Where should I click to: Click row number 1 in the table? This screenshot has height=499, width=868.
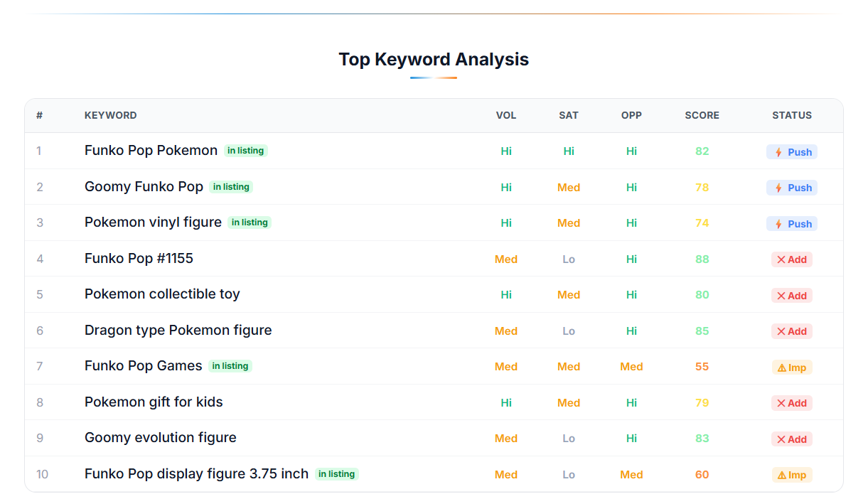coord(39,151)
